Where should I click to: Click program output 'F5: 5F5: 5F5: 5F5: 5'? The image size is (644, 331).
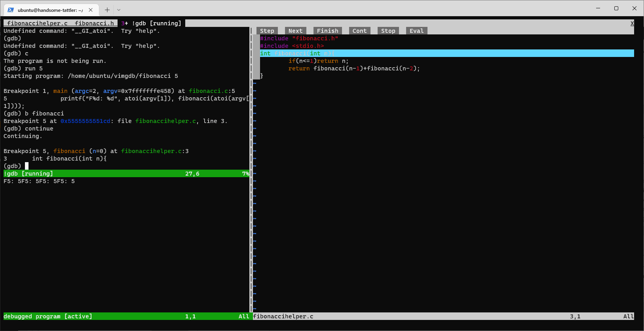click(x=39, y=181)
